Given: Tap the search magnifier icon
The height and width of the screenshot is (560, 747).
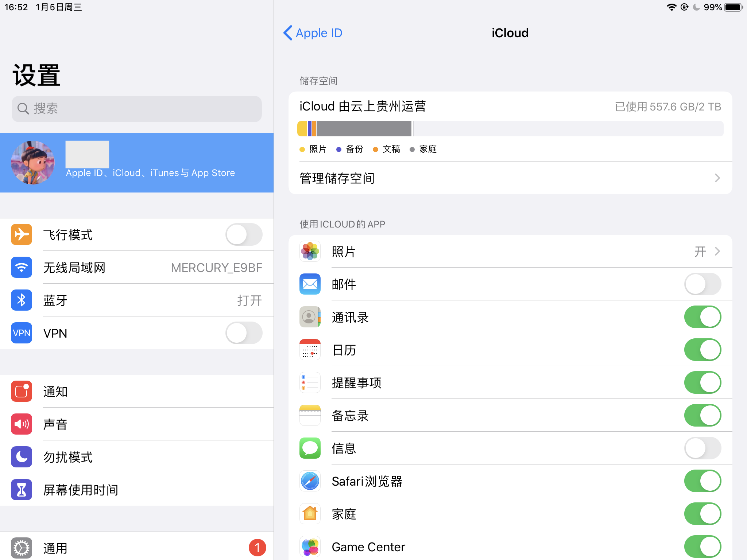Looking at the screenshot, I should 23,109.
